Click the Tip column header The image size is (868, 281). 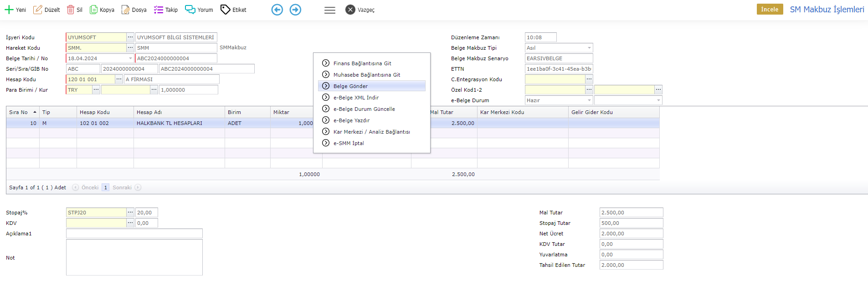pyautogui.click(x=58, y=112)
